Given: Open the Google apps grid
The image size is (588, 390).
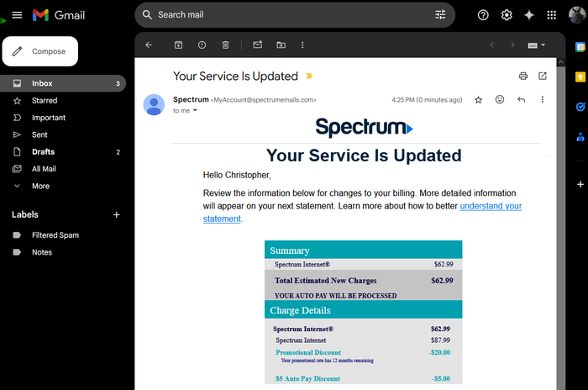Looking at the screenshot, I should 552,15.
